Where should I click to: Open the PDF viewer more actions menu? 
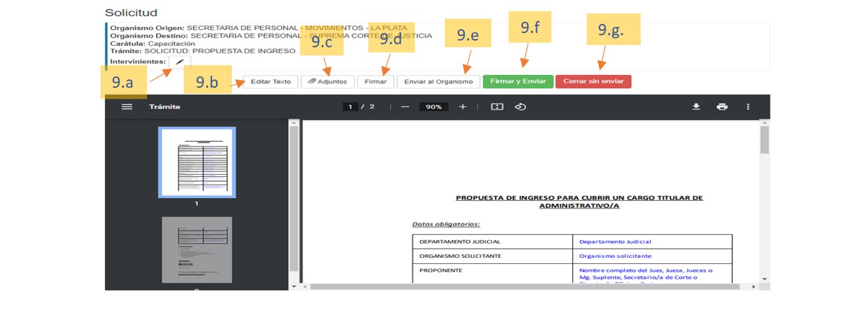click(x=747, y=106)
